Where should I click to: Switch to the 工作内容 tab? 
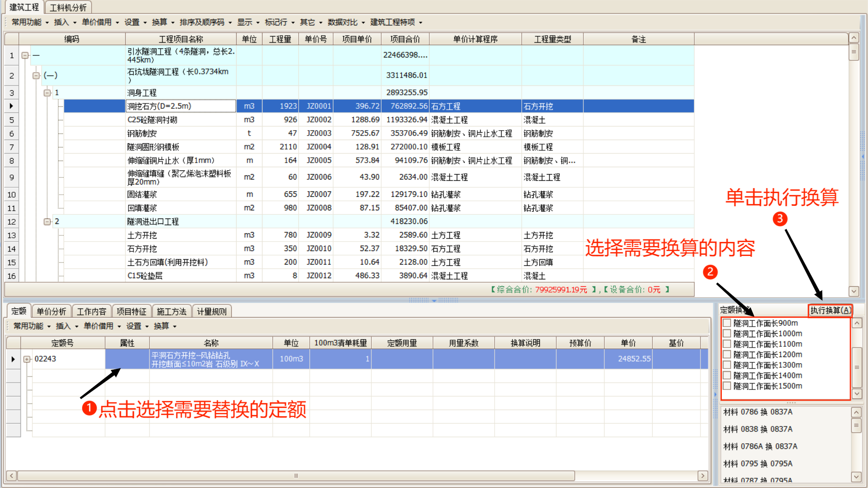pyautogui.click(x=92, y=311)
